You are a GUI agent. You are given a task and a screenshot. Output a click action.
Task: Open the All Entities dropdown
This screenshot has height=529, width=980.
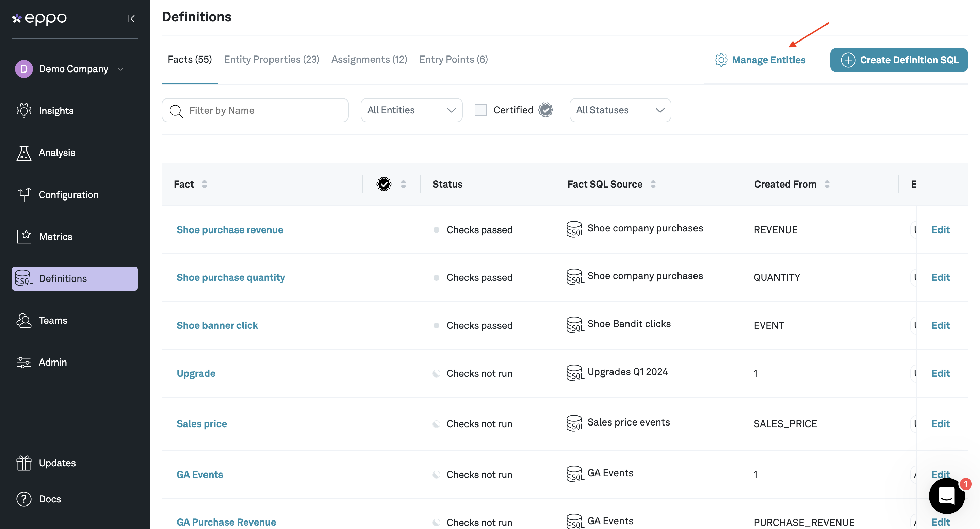pyautogui.click(x=411, y=110)
